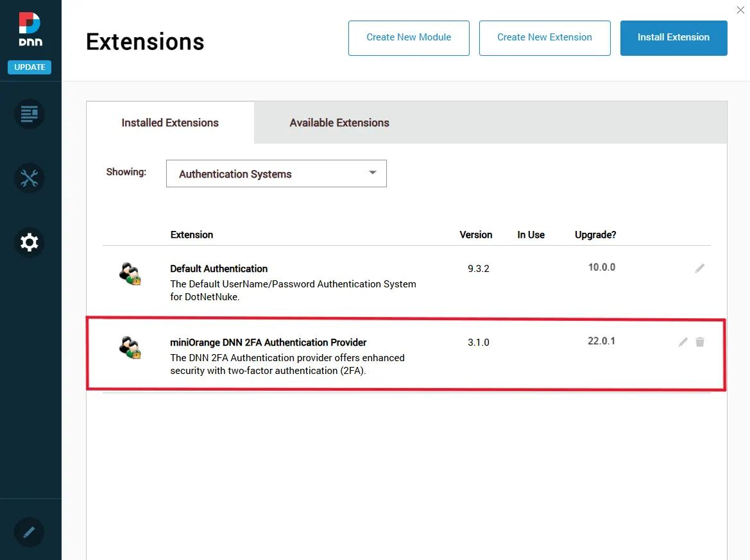Click version 9.3.2 cell
The height and width of the screenshot is (560, 750).
click(479, 269)
